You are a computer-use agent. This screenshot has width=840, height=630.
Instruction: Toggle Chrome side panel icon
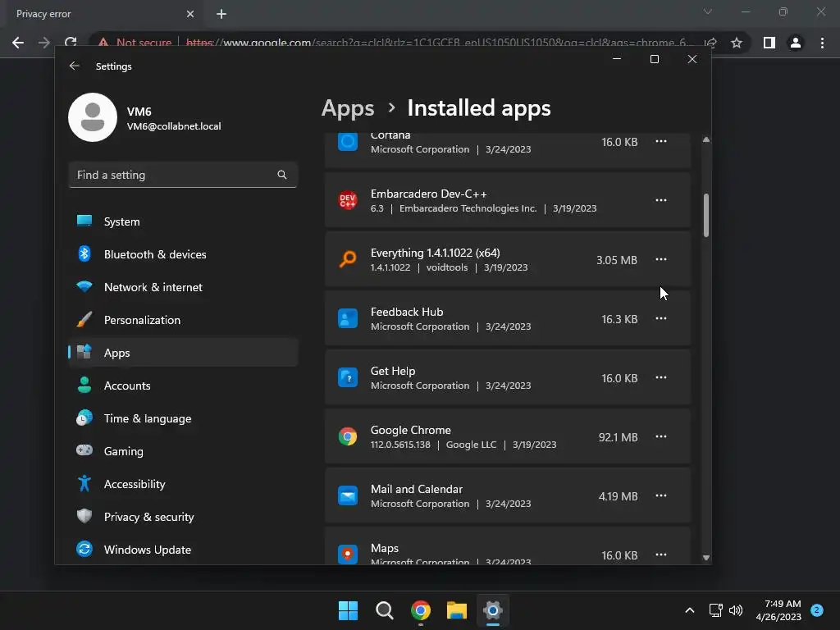pyautogui.click(x=769, y=43)
